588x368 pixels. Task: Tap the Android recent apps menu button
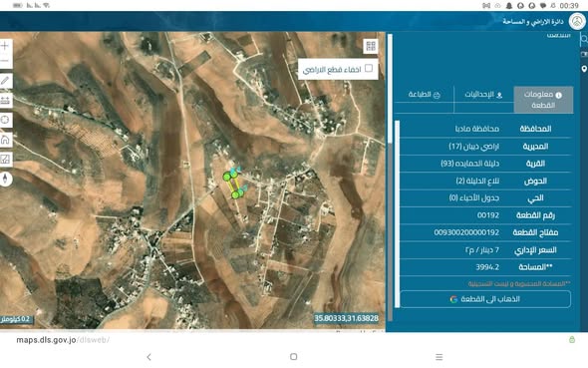pyautogui.click(x=440, y=357)
